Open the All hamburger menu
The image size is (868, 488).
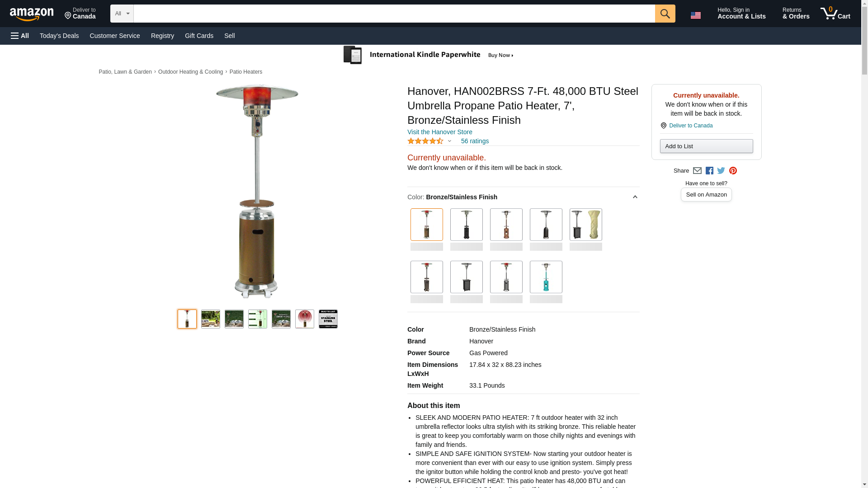[20, 36]
